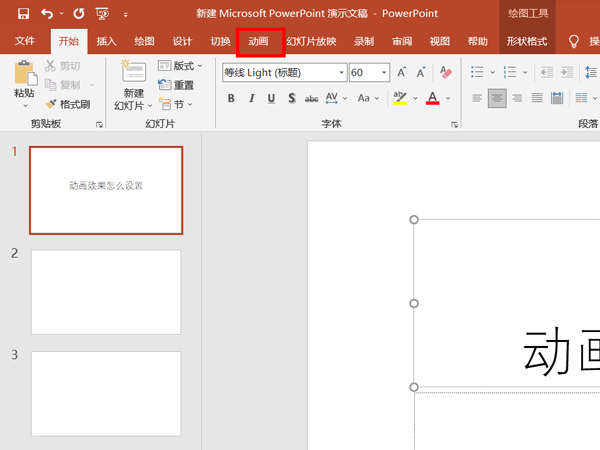Viewport: 600px width, 450px height.
Task: Undo the last action
Action: click(x=47, y=14)
